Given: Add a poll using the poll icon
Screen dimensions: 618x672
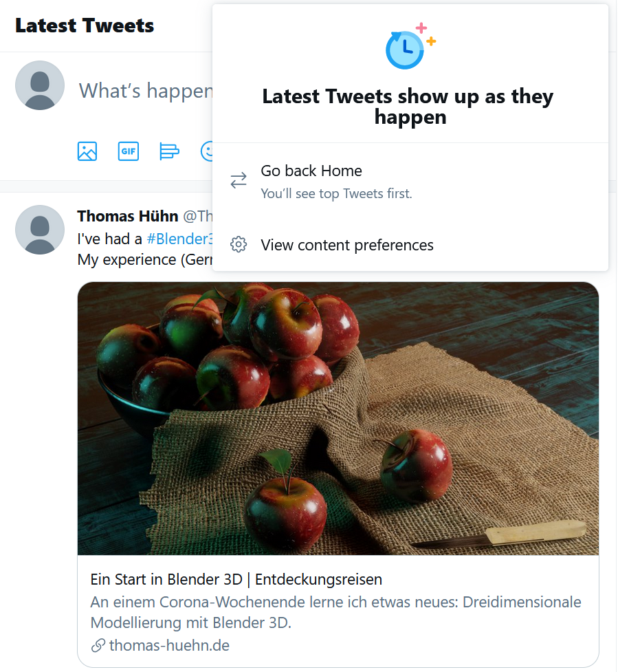Looking at the screenshot, I should (169, 151).
